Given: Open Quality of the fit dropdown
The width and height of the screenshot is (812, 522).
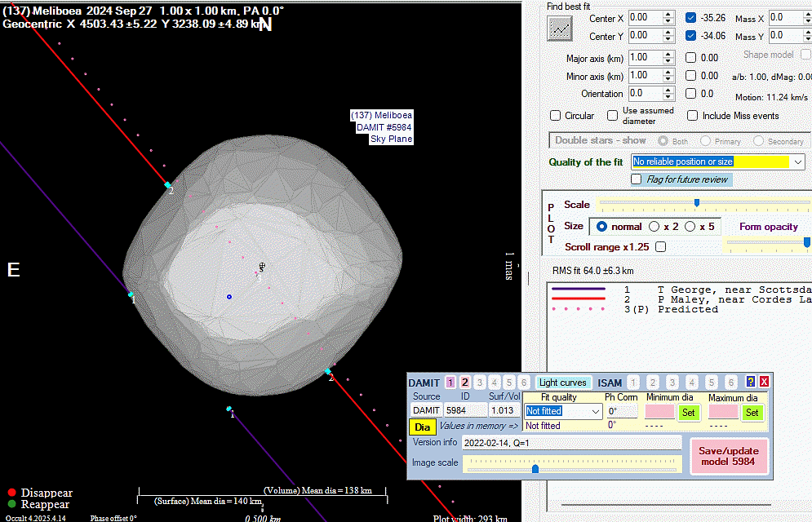Looking at the screenshot, I should click(x=797, y=162).
